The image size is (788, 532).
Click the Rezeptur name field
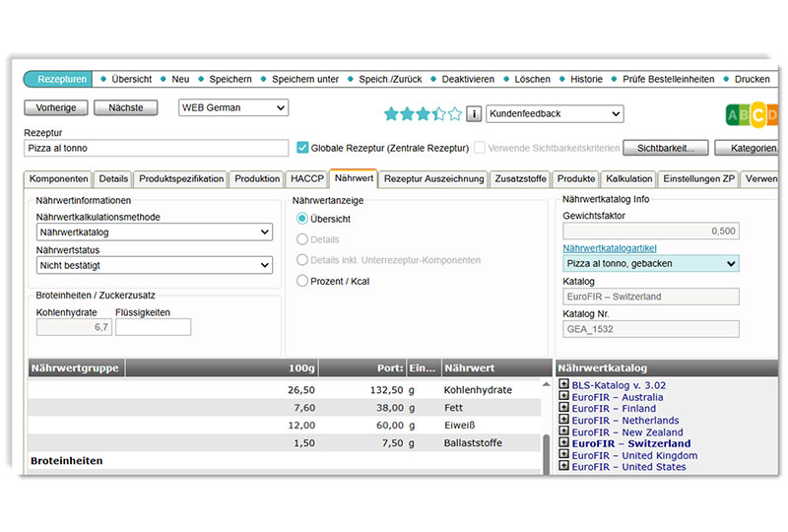tap(156, 148)
